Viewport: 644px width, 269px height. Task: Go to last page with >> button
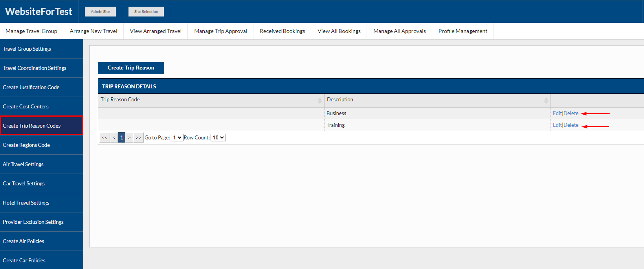(138, 137)
